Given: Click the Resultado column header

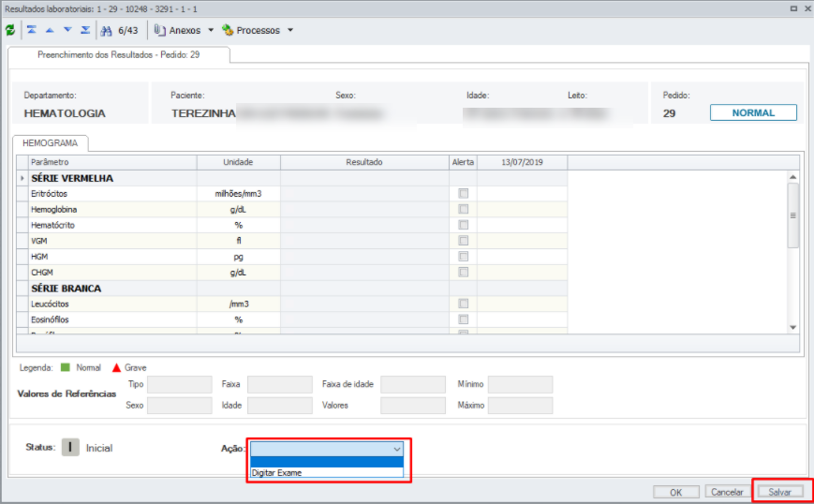Looking at the screenshot, I should pyautogui.click(x=364, y=162).
